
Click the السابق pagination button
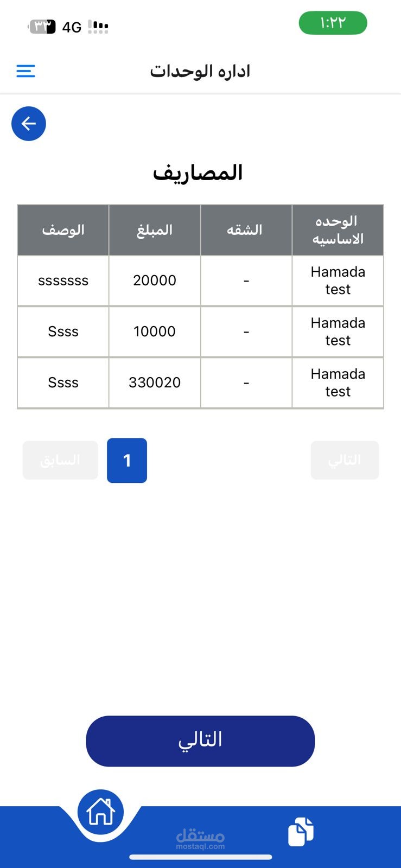click(x=60, y=460)
